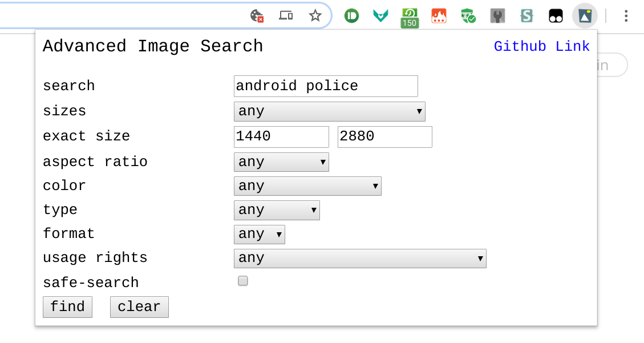The width and height of the screenshot is (644, 343).
Task: Open the Chrome three-dot menu
Action: 626,16
